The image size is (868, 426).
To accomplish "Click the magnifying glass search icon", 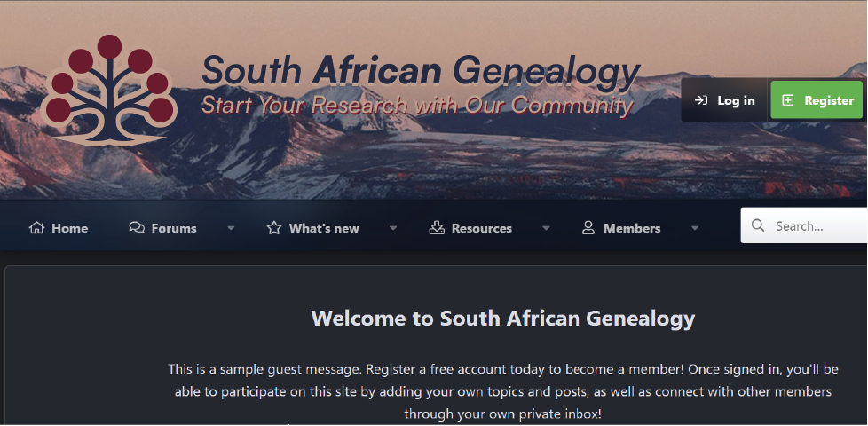I will point(758,226).
